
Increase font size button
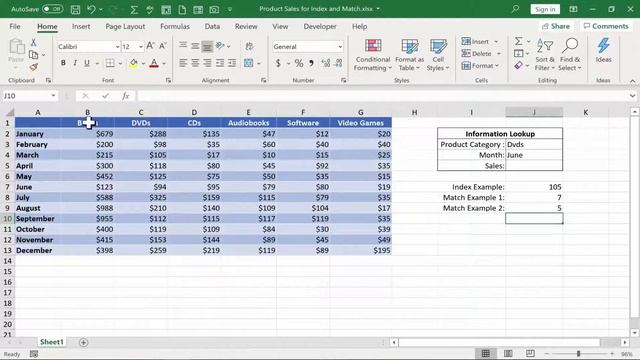pos(150,46)
